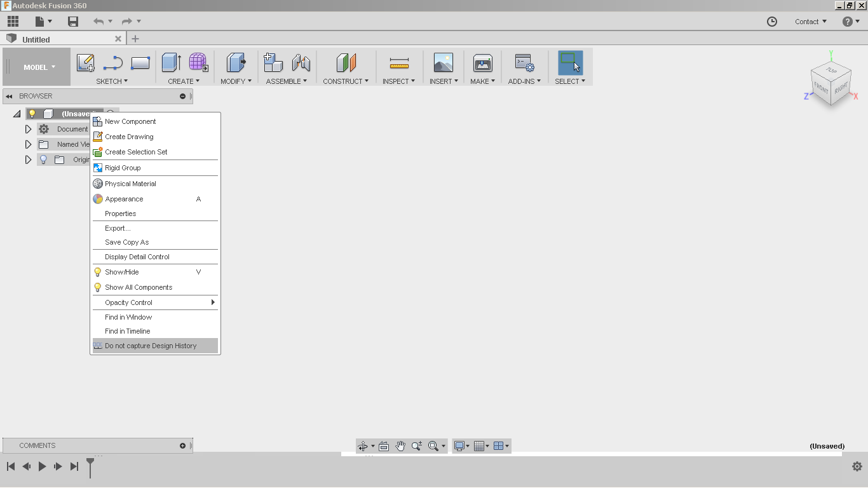
Task: Open the Opacity Control submenu
Action: coord(155,302)
